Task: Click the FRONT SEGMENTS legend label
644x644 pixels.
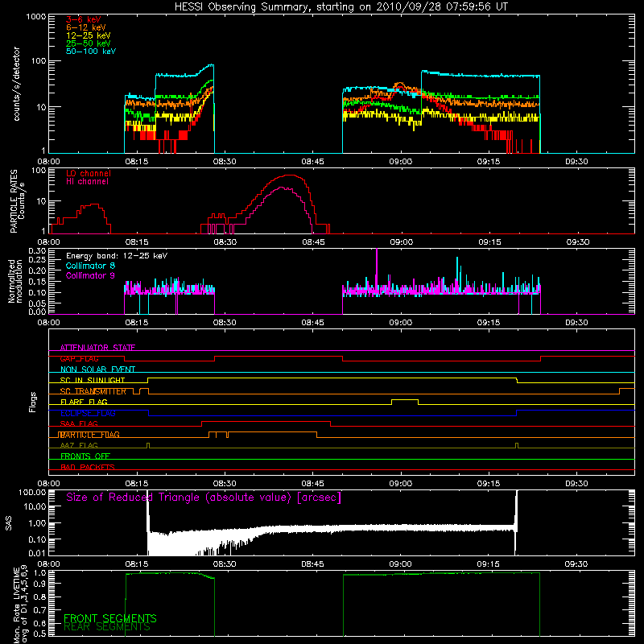Action: [110, 618]
